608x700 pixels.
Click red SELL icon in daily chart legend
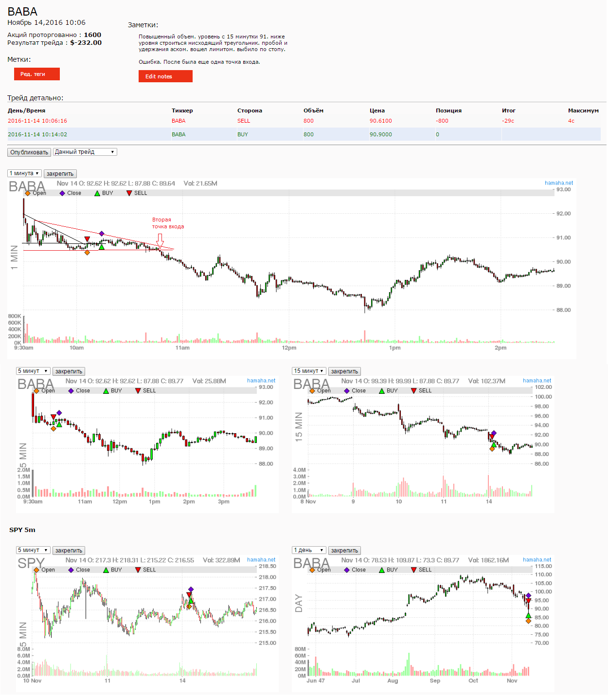click(414, 570)
